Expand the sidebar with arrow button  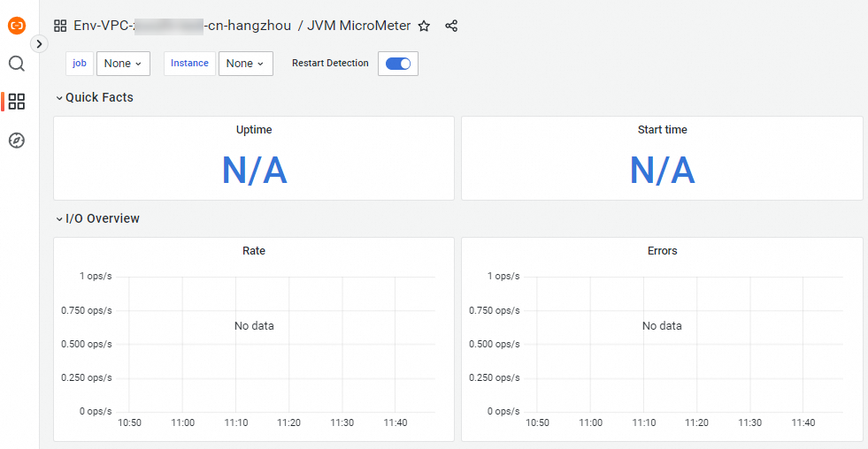click(39, 43)
